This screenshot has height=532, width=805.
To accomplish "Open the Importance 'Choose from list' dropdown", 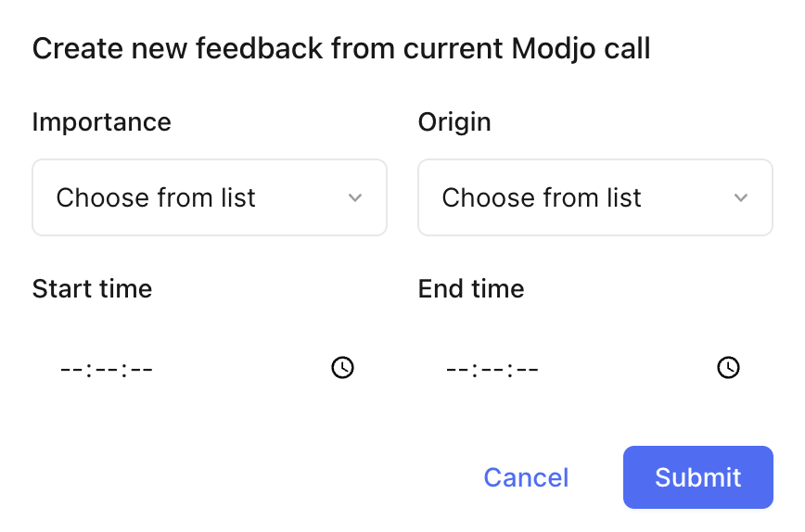I will (x=210, y=197).
